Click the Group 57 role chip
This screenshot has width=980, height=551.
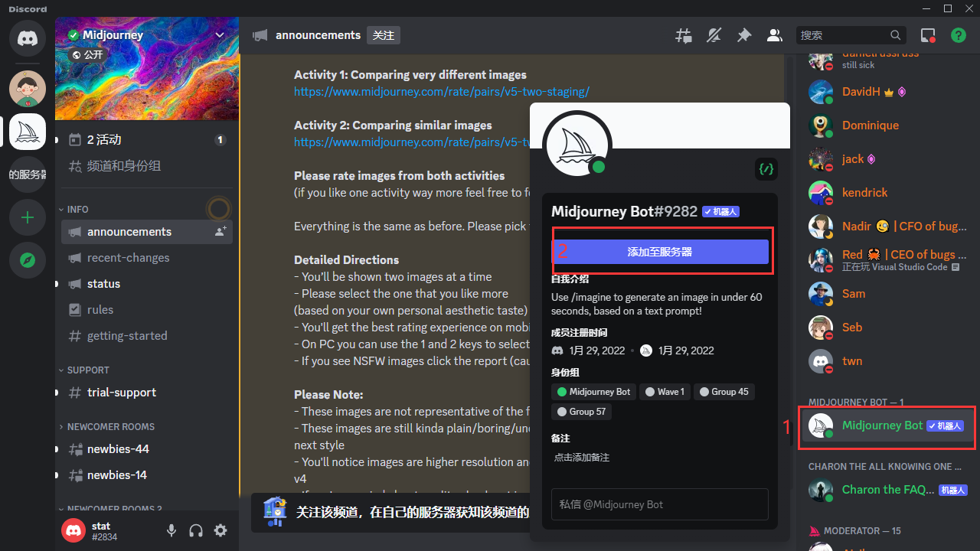pos(582,412)
